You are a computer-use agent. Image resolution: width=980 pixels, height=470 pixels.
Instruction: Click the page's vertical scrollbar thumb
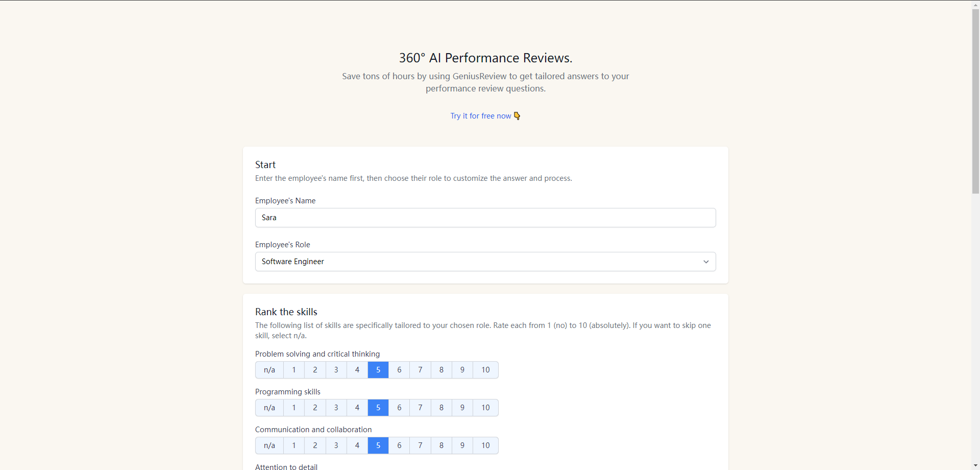click(x=975, y=102)
